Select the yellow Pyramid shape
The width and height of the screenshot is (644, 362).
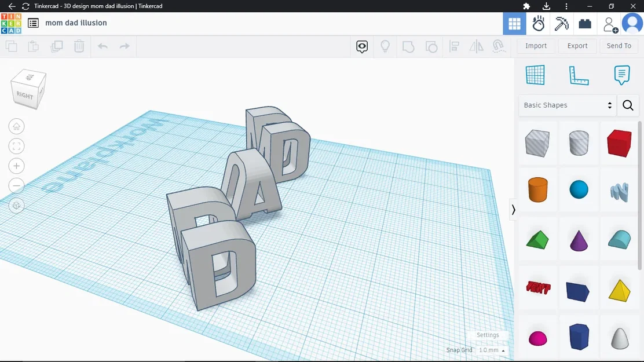pos(619,291)
